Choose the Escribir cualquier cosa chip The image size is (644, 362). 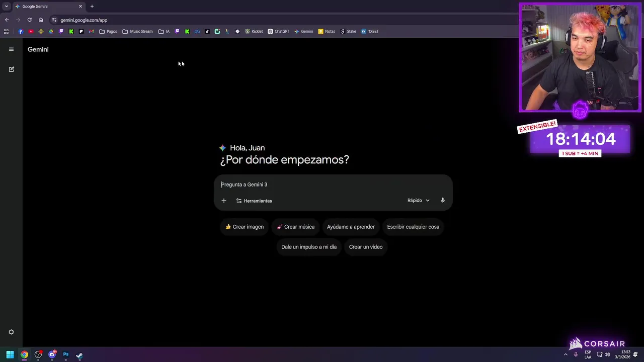[413, 227]
